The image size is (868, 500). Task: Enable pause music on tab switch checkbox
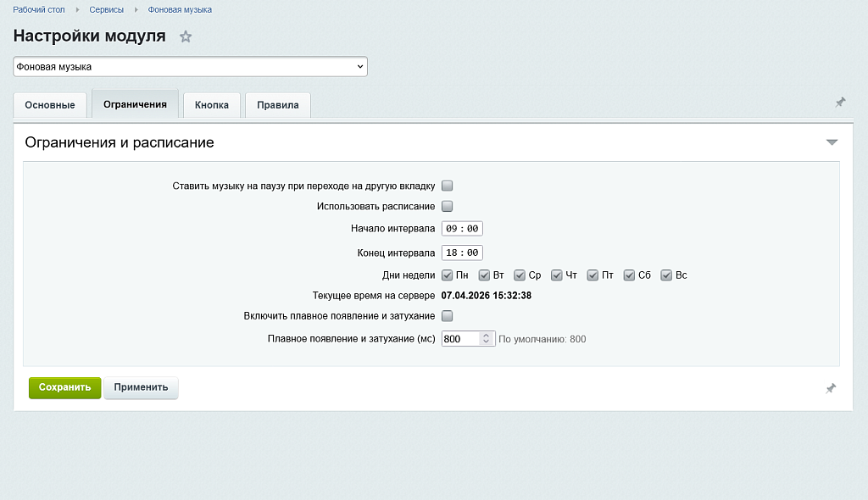pyautogui.click(x=448, y=186)
